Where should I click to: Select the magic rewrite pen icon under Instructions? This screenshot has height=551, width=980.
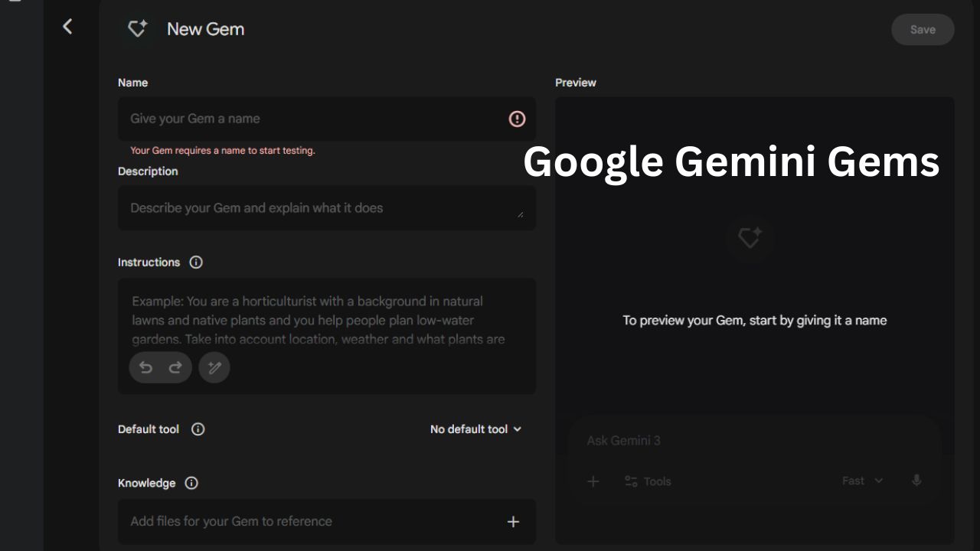click(214, 367)
